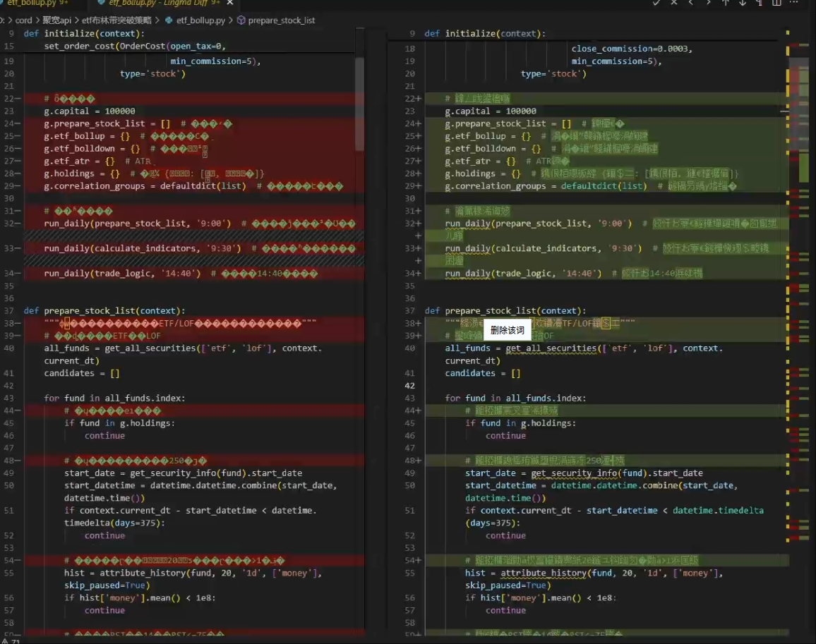816x644 pixels.
Task: Click datetime.timedelta in right pane line 51
Action: coord(718,510)
